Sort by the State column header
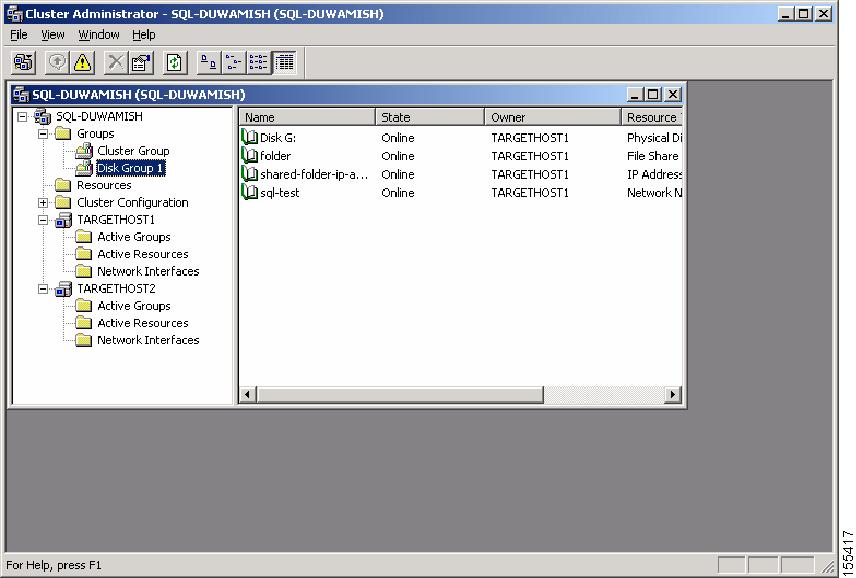The height and width of the screenshot is (578, 856). coord(430,117)
